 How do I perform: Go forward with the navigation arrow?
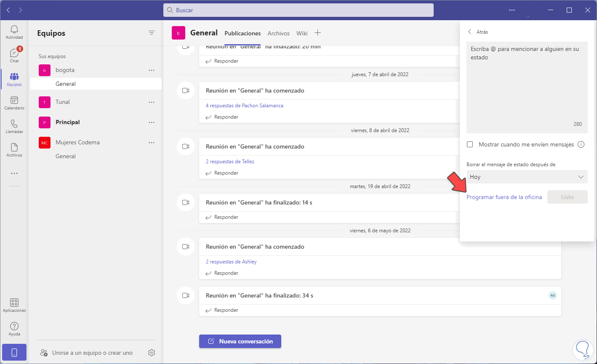tap(21, 10)
